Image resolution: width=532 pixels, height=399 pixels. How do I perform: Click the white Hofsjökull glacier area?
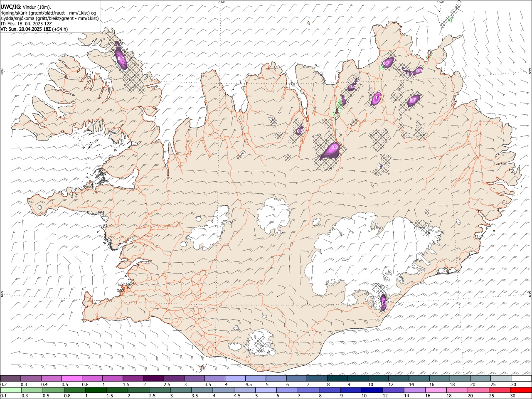point(273,216)
